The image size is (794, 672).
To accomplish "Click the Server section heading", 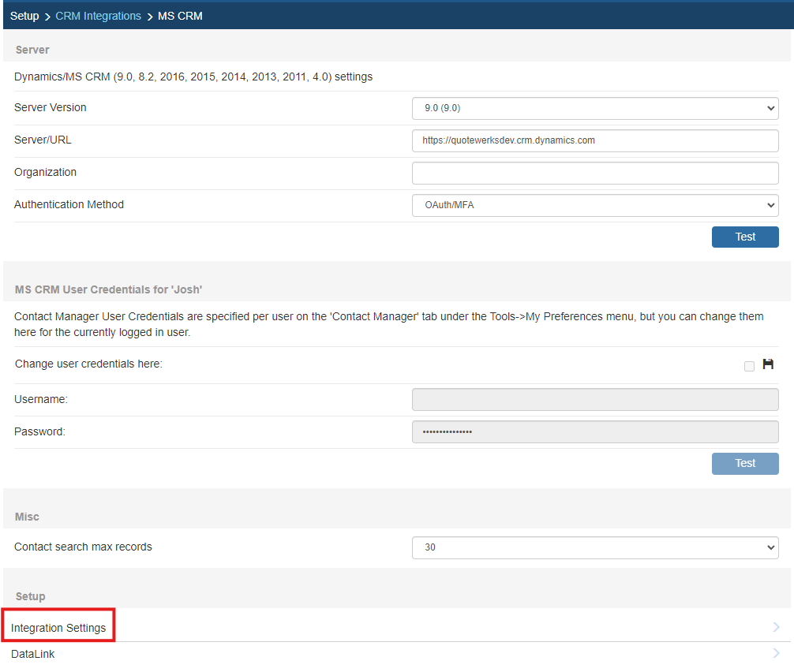I will [32, 50].
